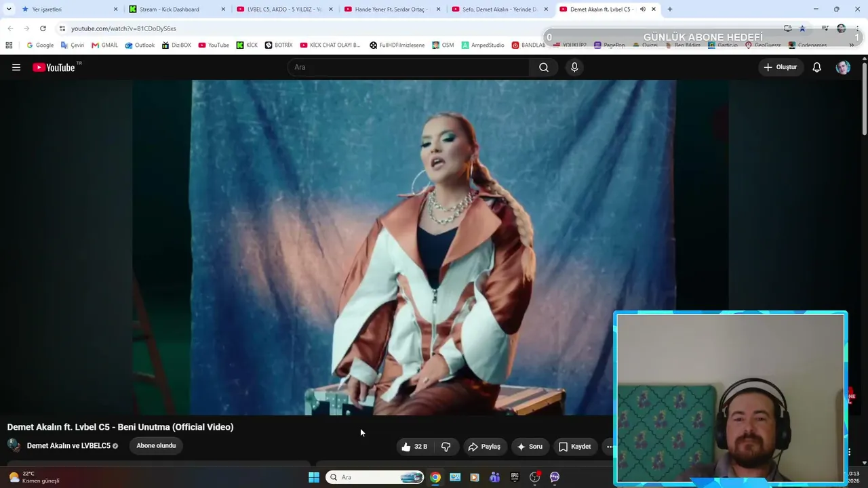This screenshot has height=488, width=868.
Task: Open the FullHDFilmizlesene bookmark
Action: pos(397,45)
